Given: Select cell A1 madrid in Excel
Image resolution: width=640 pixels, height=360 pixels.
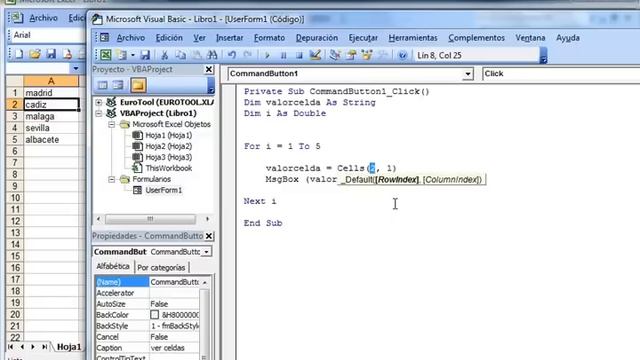Looking at the screenshot, I should point(51,93).
